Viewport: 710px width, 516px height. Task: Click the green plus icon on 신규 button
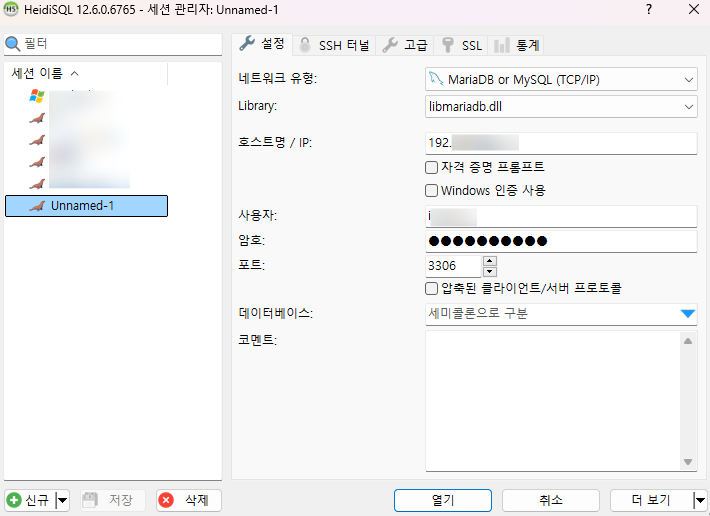[14, 500]
